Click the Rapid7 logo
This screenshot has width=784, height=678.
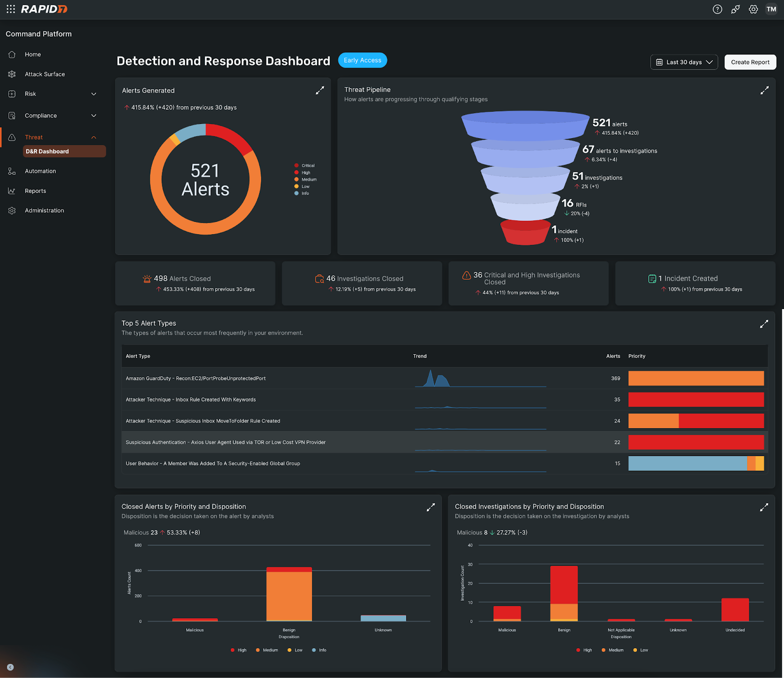pyautogui.click(x=45, y=9)
